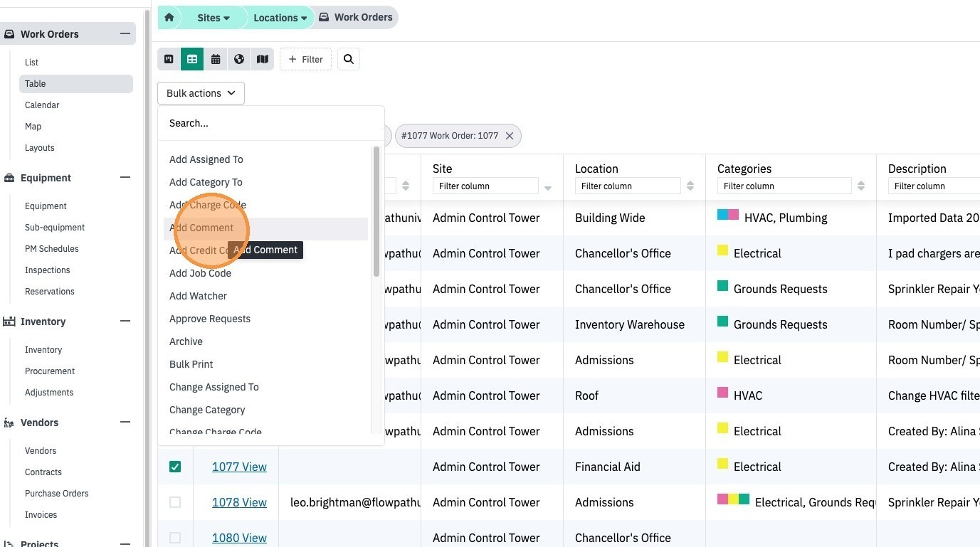
Task: Open the 1080 View link
Action: click(239, 538)
